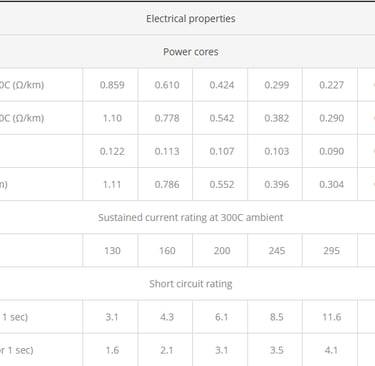Screen dimensions: 375x366
Task: Select the 1.10 resistance cell
Action: click(x=112, y=118)
